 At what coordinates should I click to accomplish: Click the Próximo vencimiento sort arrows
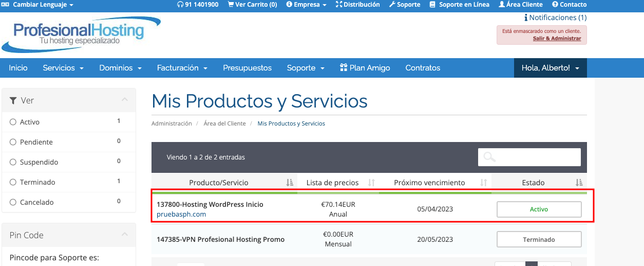pos(483,183)
